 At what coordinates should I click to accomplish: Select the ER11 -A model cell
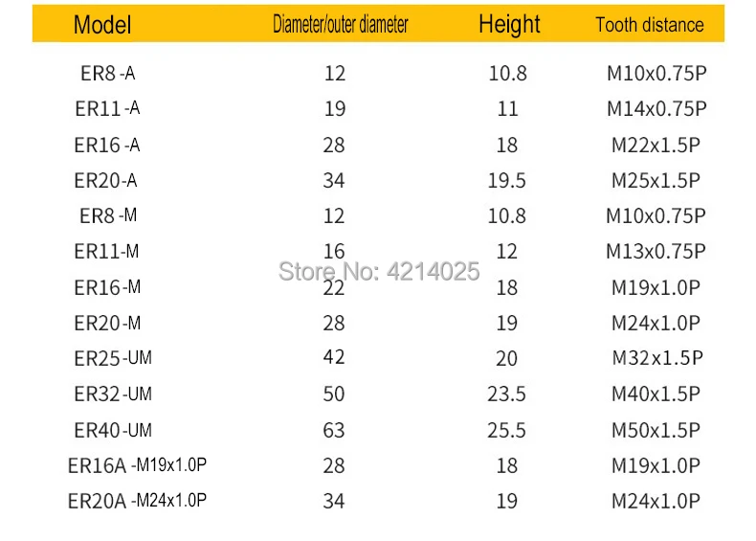pyautogui.click(x=107, y=108)
